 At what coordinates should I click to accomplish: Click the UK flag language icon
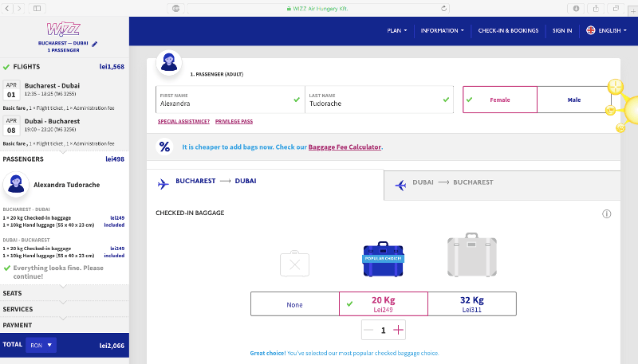[590, 30]
